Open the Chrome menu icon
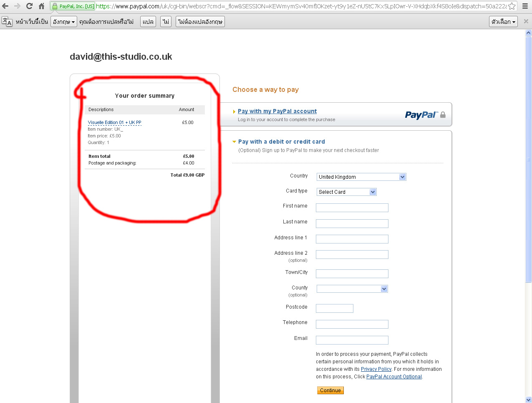 pos(525,6)
